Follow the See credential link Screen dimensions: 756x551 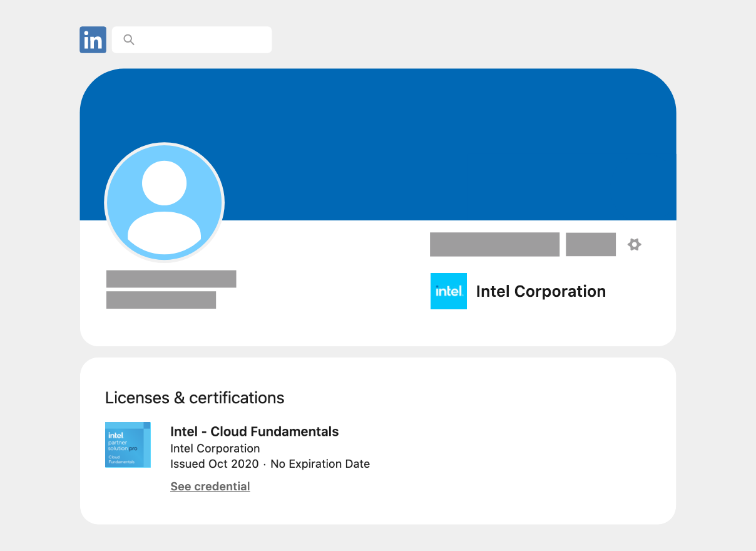[210, 487]
